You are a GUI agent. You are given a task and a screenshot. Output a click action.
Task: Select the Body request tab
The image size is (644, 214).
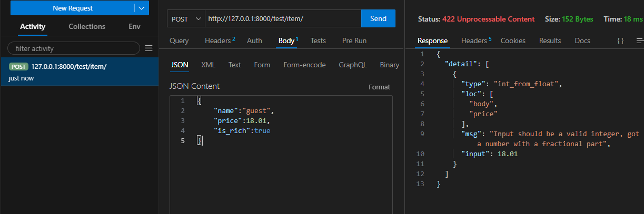pyautogui.click(x=288, y=40)
